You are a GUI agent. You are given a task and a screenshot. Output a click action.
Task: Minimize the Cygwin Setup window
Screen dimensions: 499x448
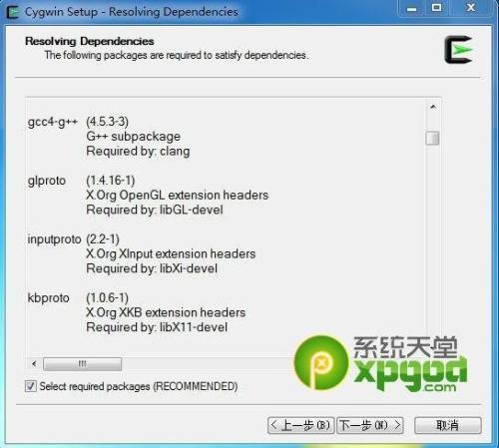coord(411,8)
